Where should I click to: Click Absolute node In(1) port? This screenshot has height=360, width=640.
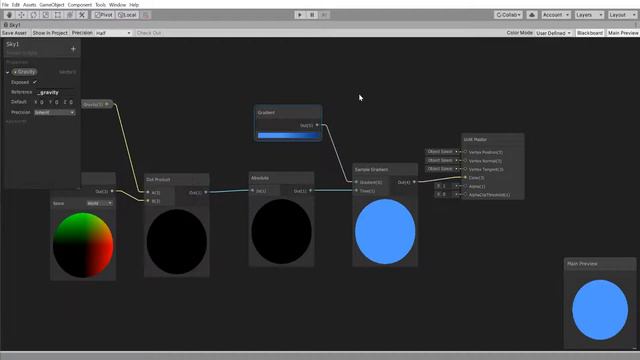point(253,191)
